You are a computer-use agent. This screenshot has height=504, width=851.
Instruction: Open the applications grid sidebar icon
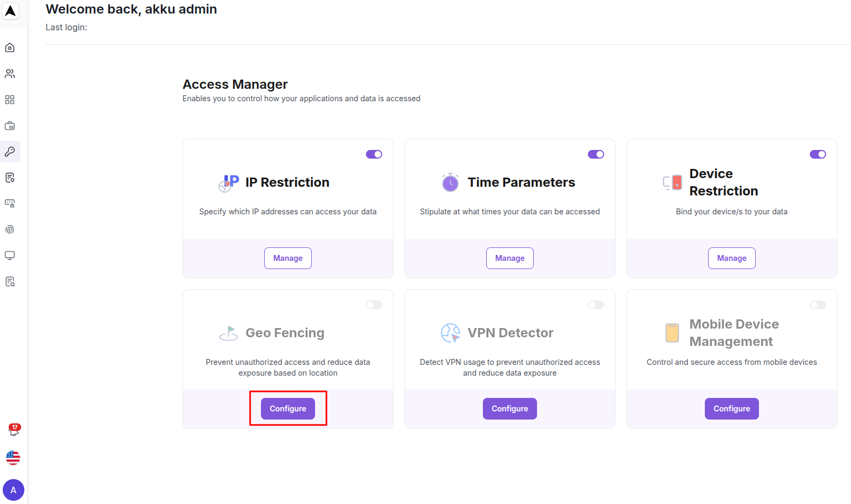tap(10, 100)
